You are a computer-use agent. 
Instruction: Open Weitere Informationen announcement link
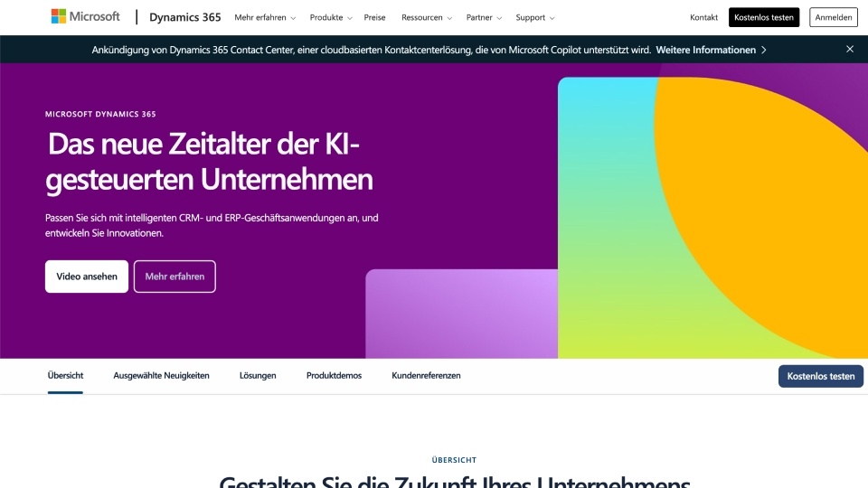[x=706, y=50]
